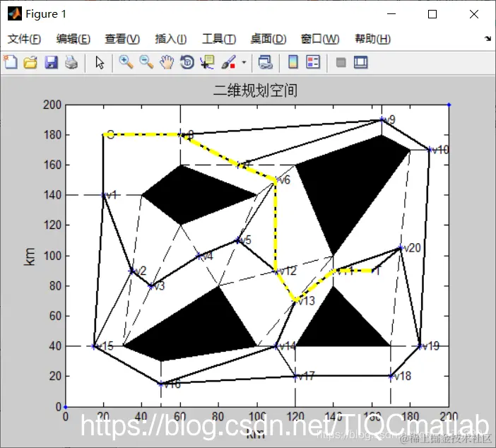This screenshot has height=448, width=496.
Task: Click the node label v6
Action: 284,180
